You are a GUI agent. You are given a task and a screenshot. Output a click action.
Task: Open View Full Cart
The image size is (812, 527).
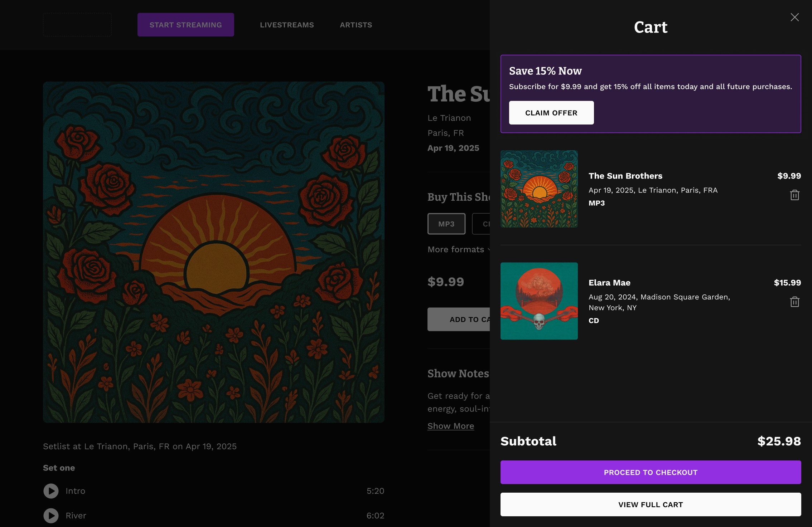tap(650, 504)
